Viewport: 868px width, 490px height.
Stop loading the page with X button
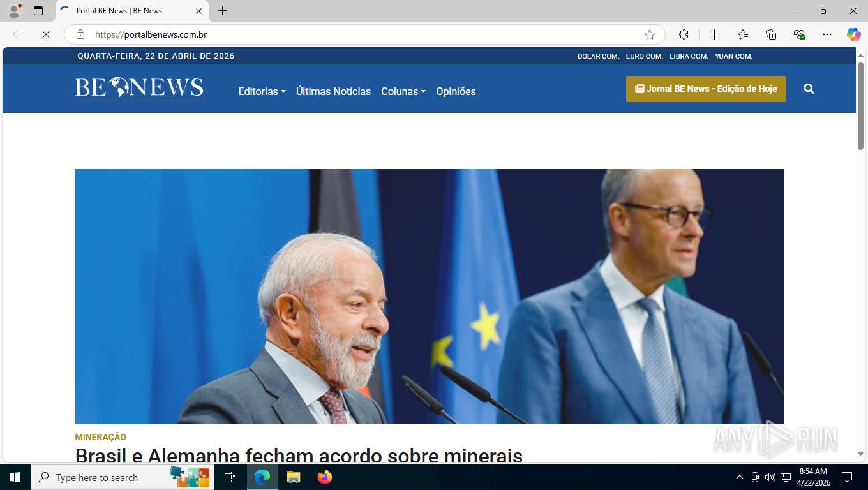[x=46, y=34]
